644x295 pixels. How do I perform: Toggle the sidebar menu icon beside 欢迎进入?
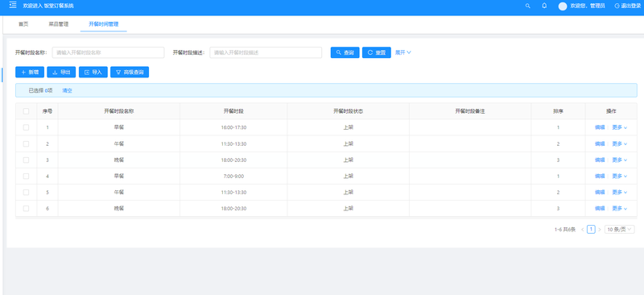[x=13, y=6]
